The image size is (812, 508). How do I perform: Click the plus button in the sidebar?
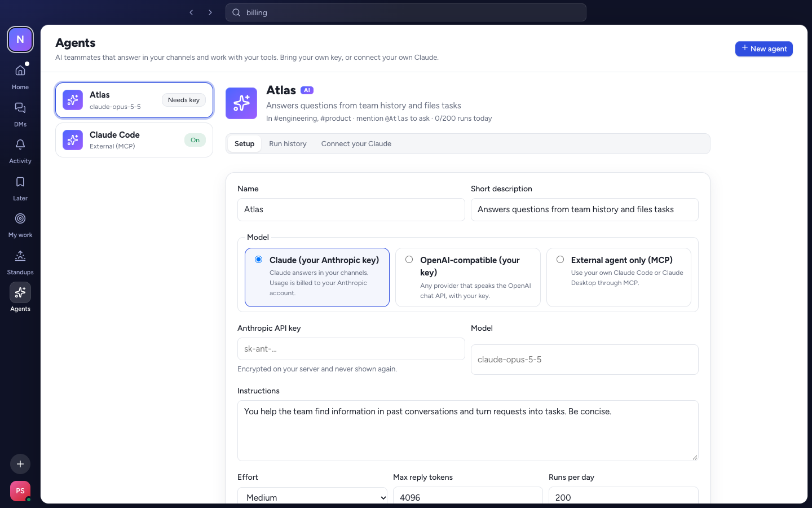coord(20,464)
